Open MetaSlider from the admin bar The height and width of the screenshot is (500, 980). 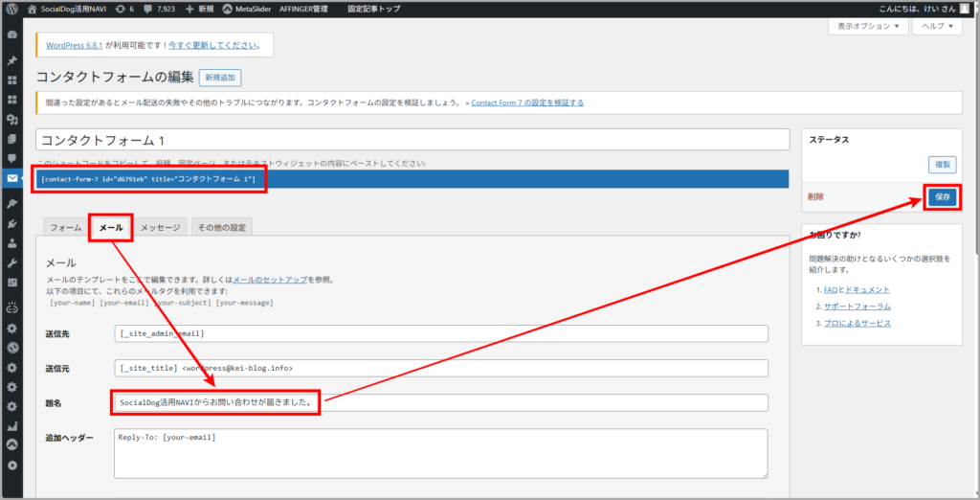[248, 9]
